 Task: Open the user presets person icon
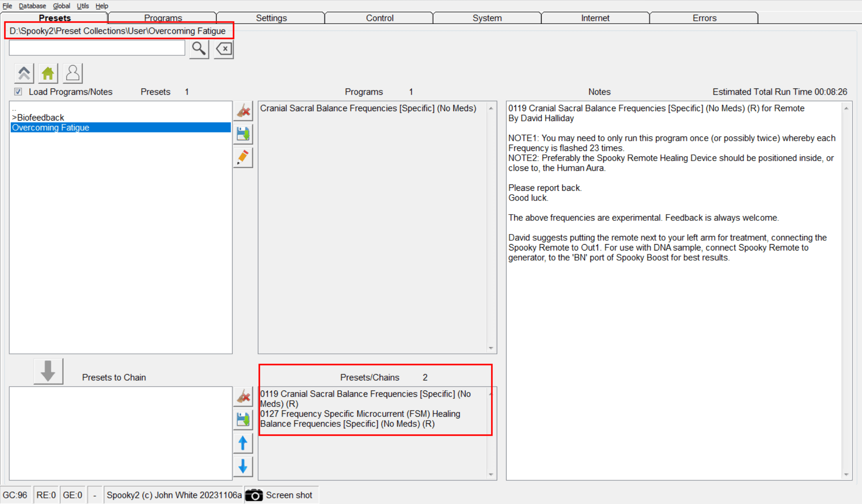pyautogui.click(x=73, y=73)
